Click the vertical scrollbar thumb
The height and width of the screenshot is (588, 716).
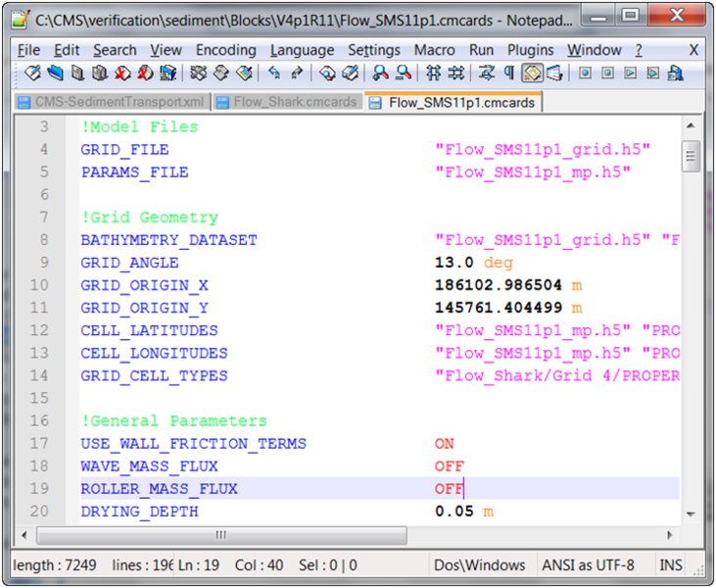click(x=691, y=157)
